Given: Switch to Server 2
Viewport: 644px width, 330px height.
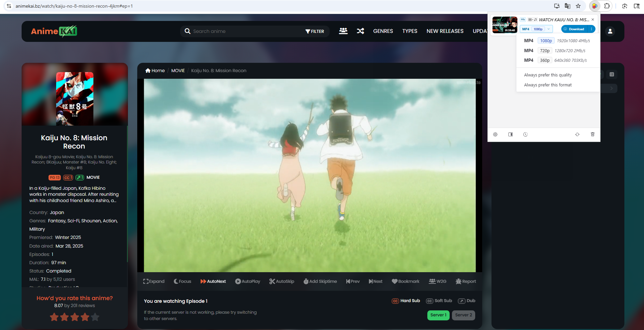Looking at the screenshot, I should [x=463, y=315].
